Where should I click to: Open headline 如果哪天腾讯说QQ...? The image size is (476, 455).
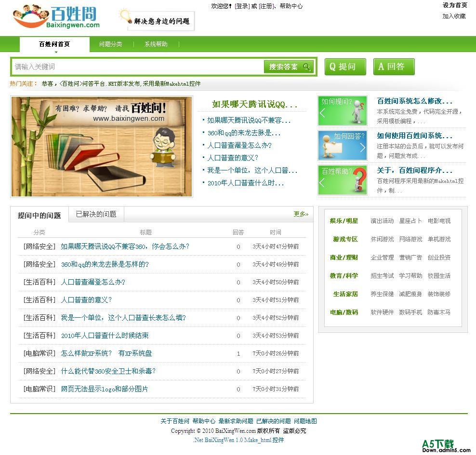click(254, 104)
